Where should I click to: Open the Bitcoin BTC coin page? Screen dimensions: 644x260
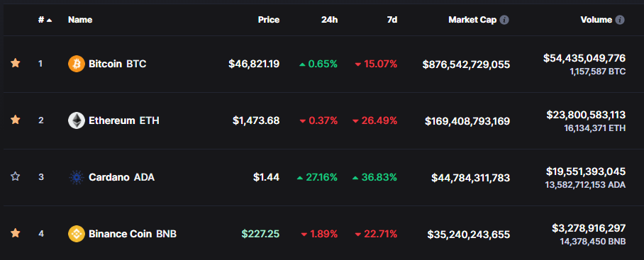[118, 64]
